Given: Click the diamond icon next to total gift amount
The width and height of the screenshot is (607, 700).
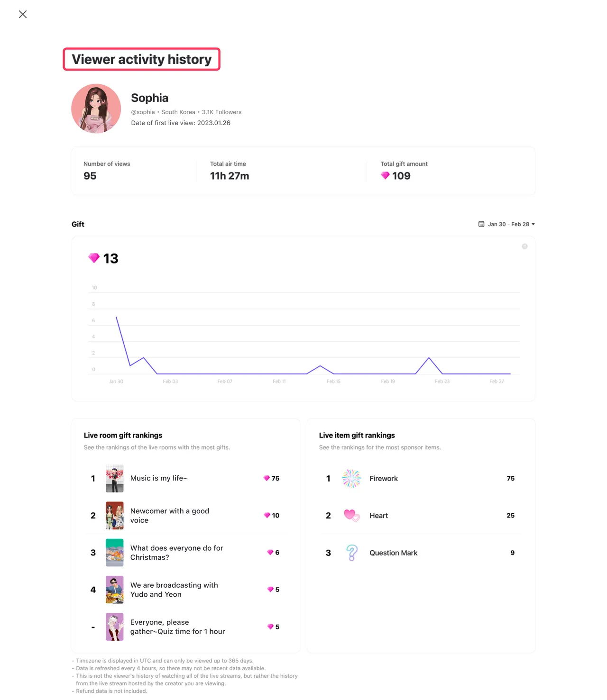Looking at the screenshot, I should pyautogui.click(x=385, y=176).
